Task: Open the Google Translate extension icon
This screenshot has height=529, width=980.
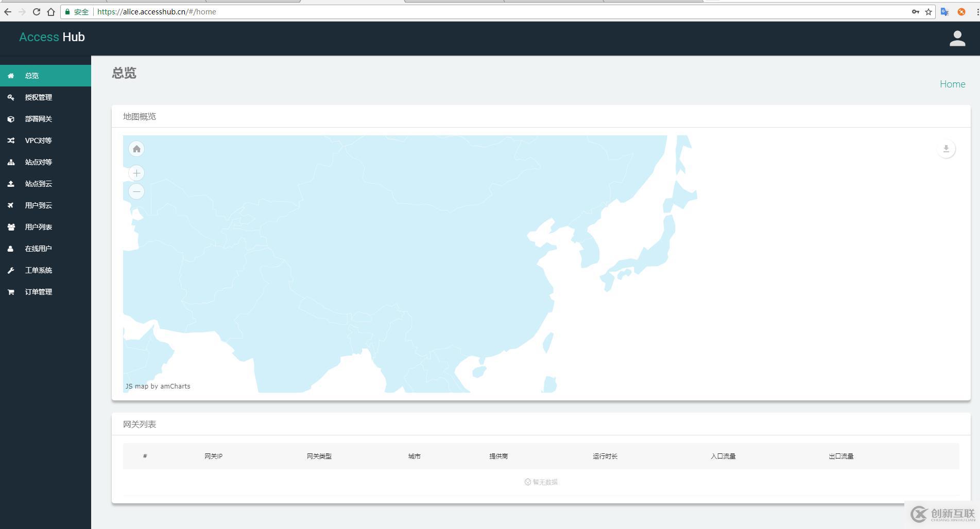Action: (x=944, y=12)
